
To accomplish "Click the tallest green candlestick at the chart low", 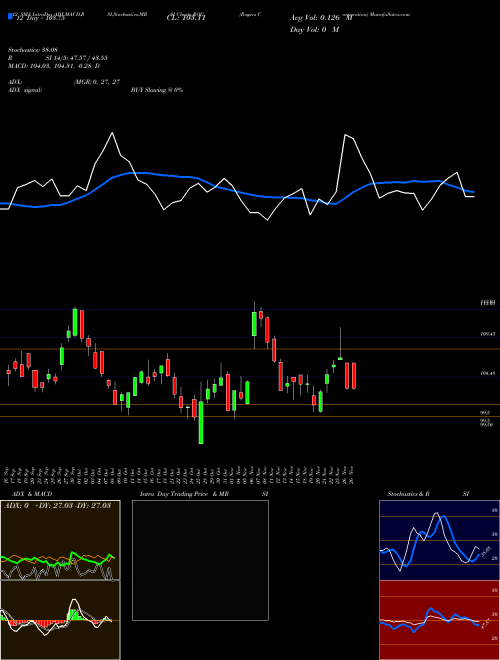I will pos(201,423).
